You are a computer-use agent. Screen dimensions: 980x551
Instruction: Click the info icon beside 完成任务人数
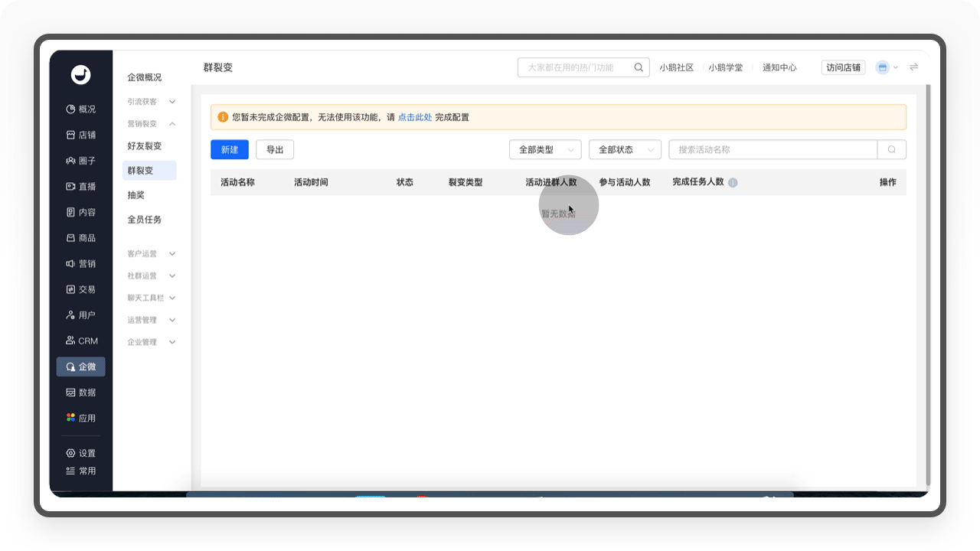click(733, 183)
